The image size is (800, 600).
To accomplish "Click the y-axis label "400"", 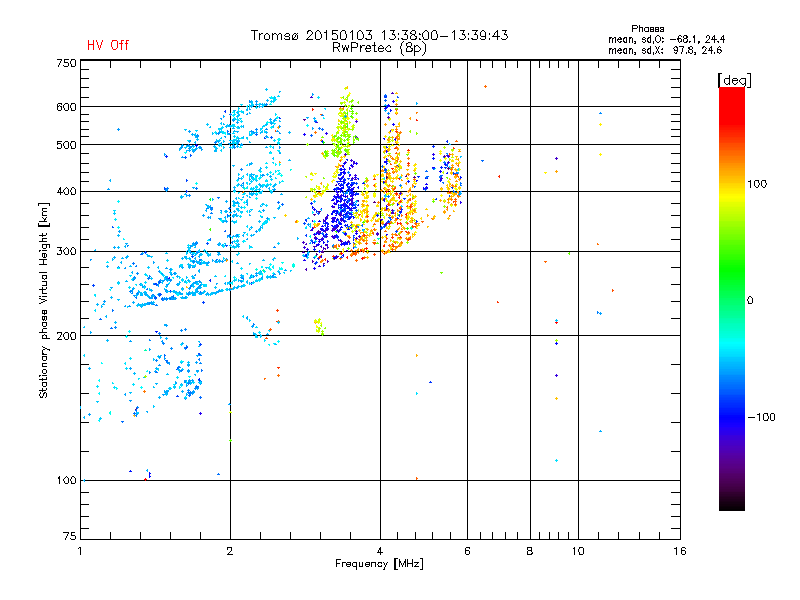I will point(66,192).
